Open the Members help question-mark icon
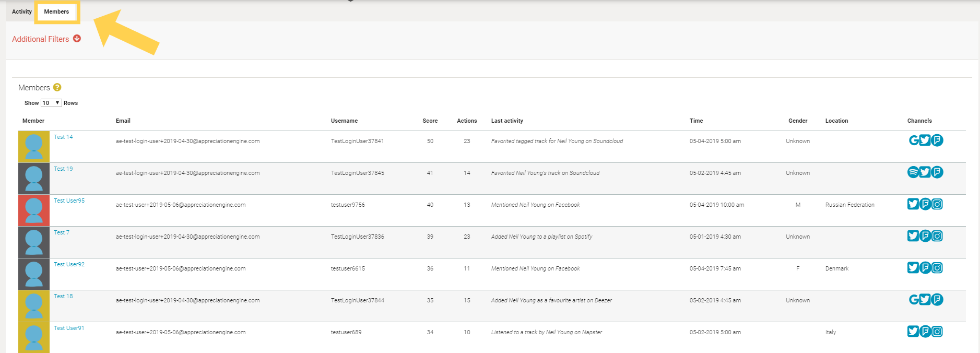The width and height of the screenshot is (980, 353). (57, 87)
